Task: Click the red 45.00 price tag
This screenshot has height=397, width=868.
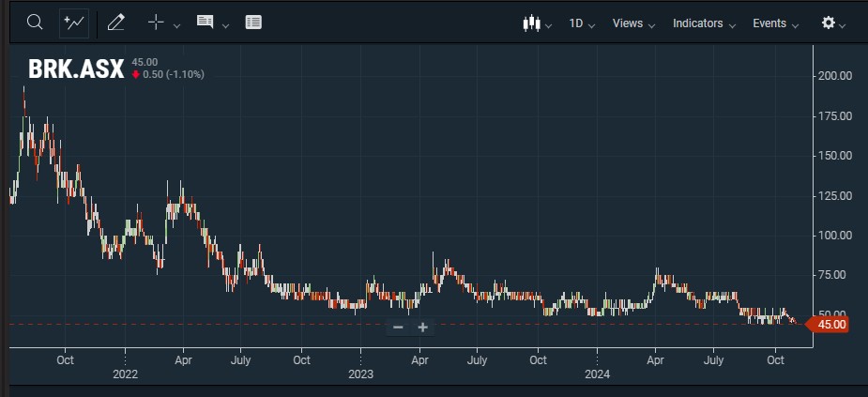Action: coord(826,325)
